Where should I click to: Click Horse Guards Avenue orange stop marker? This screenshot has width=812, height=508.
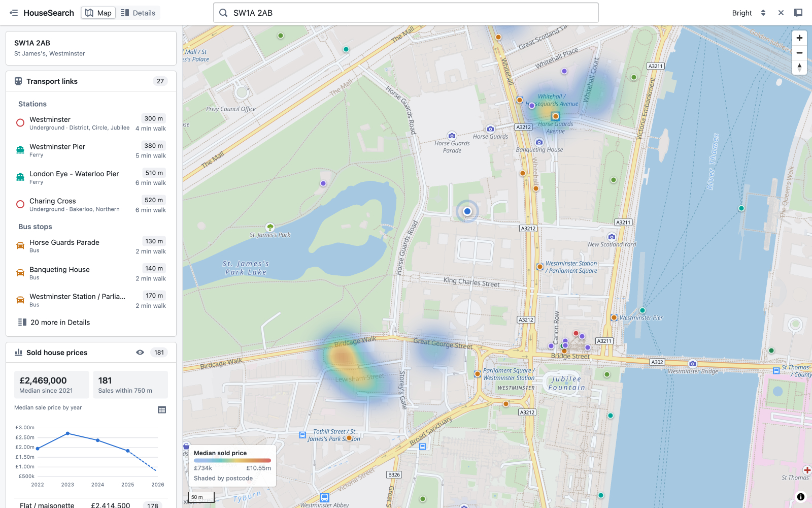pyautogui.click(x=556, y=116)
